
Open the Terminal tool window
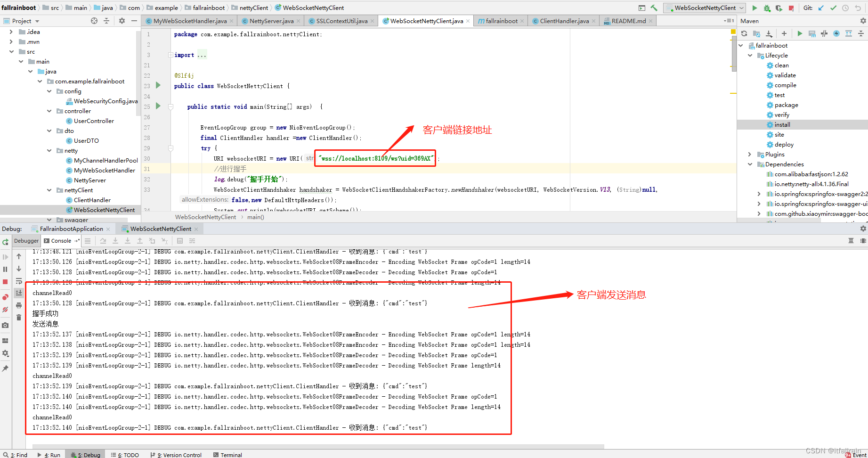[x=227, y=455]
